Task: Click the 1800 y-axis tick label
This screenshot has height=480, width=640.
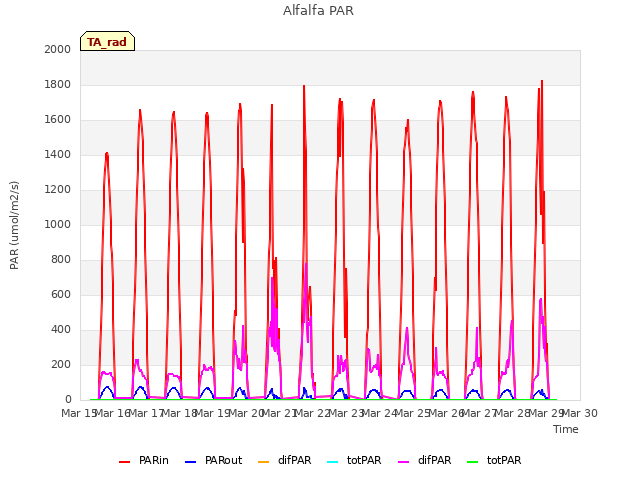Action: pos(58,84)
